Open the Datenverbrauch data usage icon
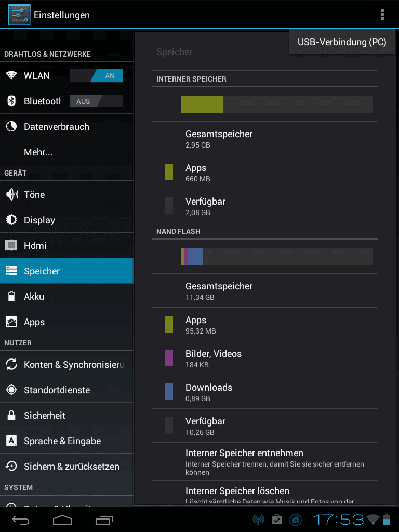Image resolution: width=399 pixels, height=532 pixels. [x=11, y=127]
